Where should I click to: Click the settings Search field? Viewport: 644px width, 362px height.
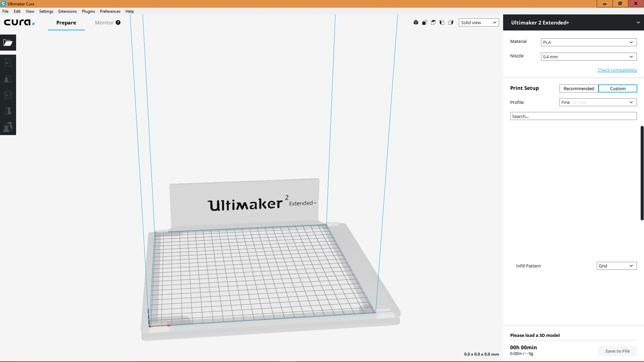[x=573, y=116]
